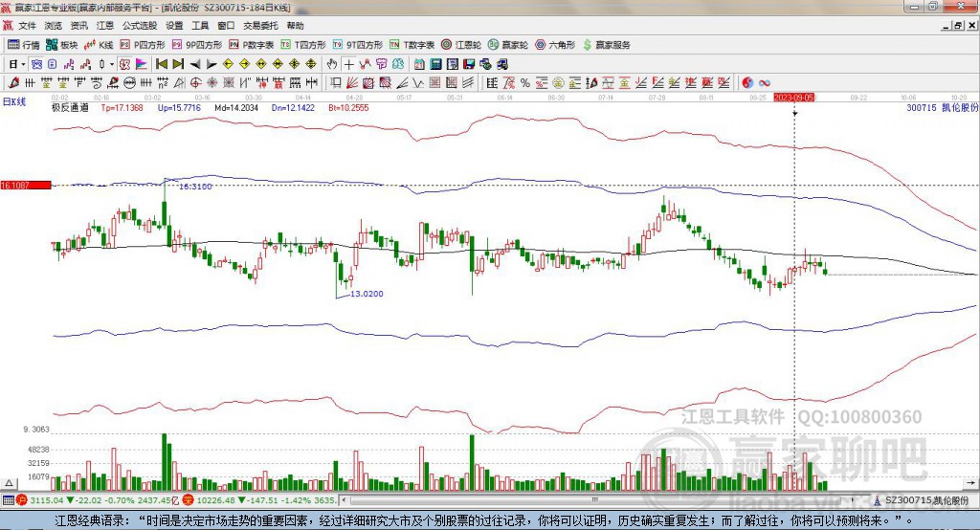Open the 交易委托 menu
The height and width of the screenshot is (530, 980).
(x=260, y=26)
